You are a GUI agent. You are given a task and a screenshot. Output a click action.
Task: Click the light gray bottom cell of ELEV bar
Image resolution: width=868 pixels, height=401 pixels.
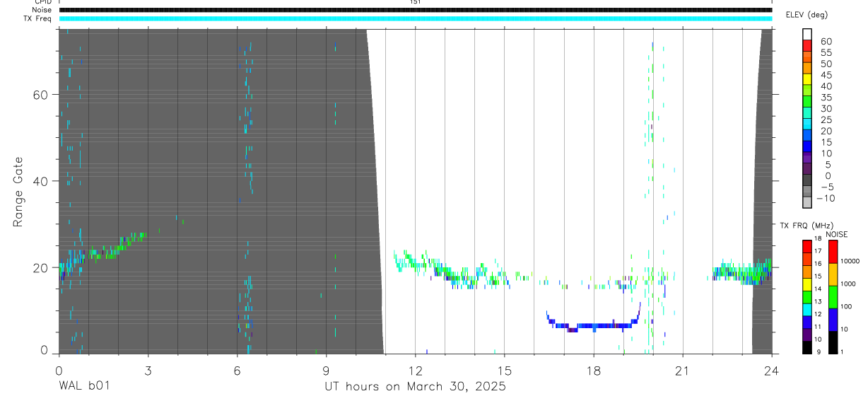pyautogui.click(x=807, y=203)
